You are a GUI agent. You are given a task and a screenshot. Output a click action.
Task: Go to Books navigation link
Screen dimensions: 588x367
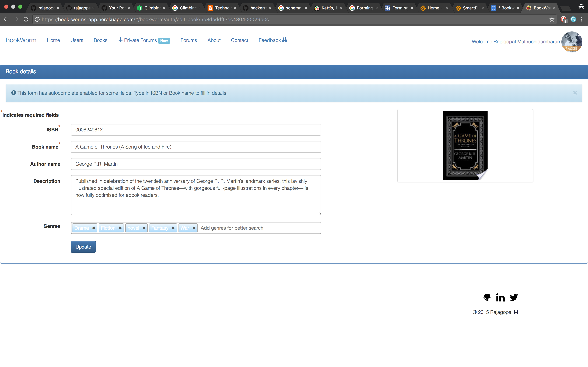(100, 40)
